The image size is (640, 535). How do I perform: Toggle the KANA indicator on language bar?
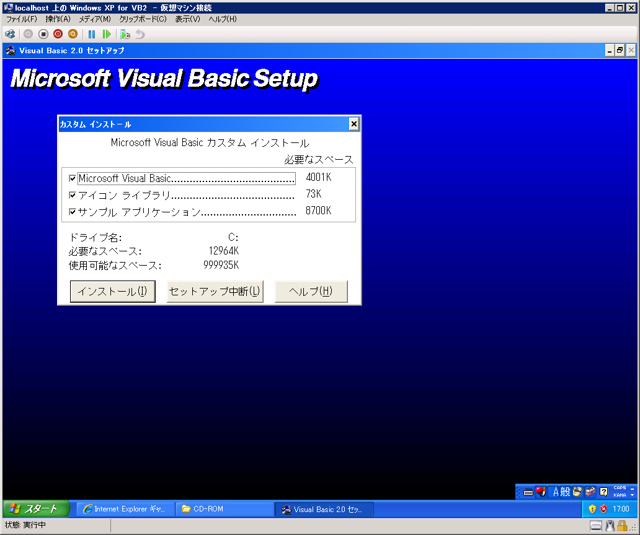pyautogui.click(x=620, y=495)
